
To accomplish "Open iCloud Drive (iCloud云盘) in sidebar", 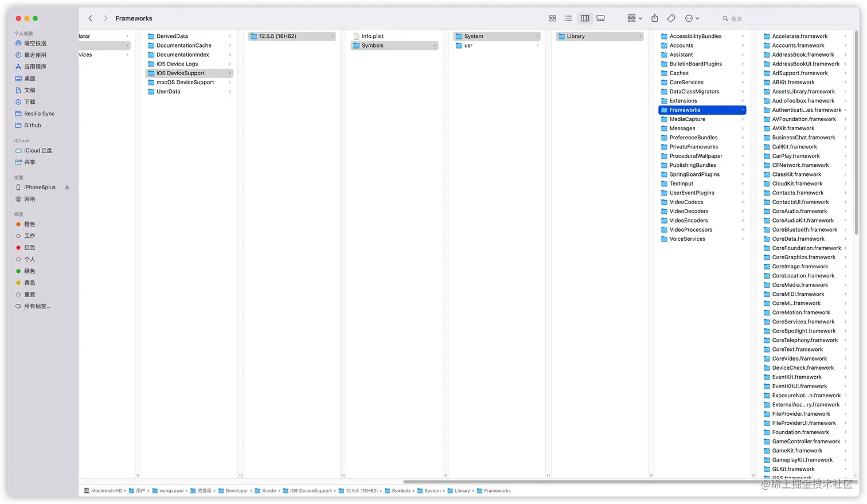I will point(39,150).
